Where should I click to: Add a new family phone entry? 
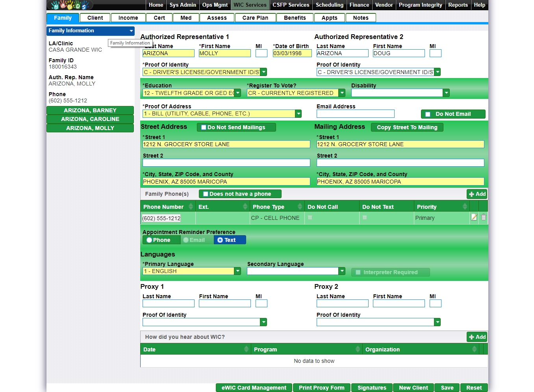pos(477,194)
